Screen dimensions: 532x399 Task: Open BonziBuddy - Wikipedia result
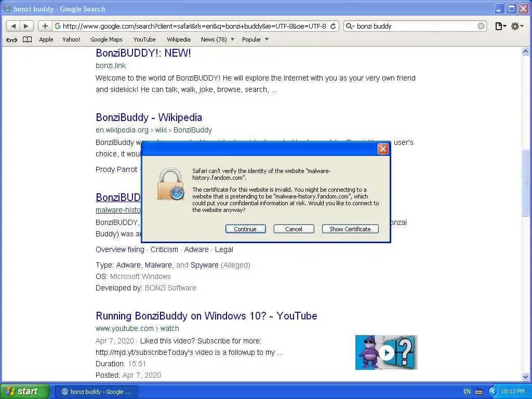(x=149, y=117)
